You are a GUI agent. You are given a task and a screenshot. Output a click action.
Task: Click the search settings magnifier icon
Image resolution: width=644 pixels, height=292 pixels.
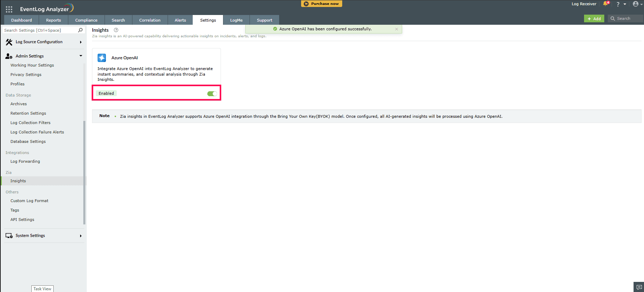click(x=80, y=30)
